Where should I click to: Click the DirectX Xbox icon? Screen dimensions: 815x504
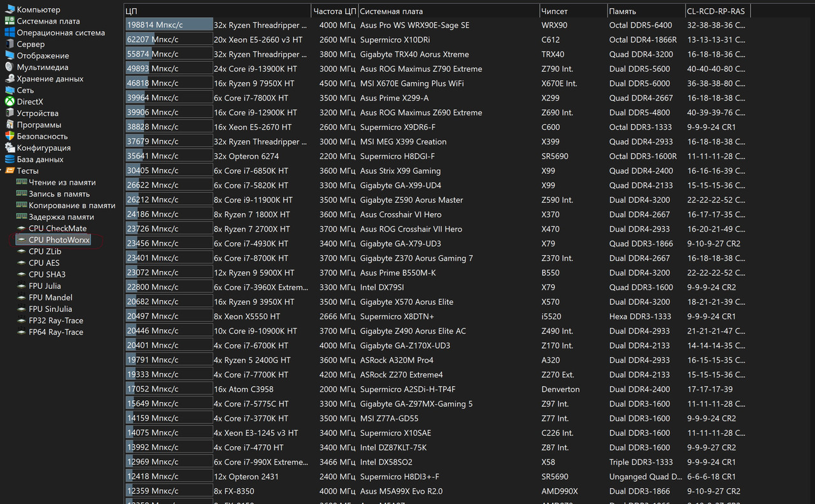coord(10,102)
